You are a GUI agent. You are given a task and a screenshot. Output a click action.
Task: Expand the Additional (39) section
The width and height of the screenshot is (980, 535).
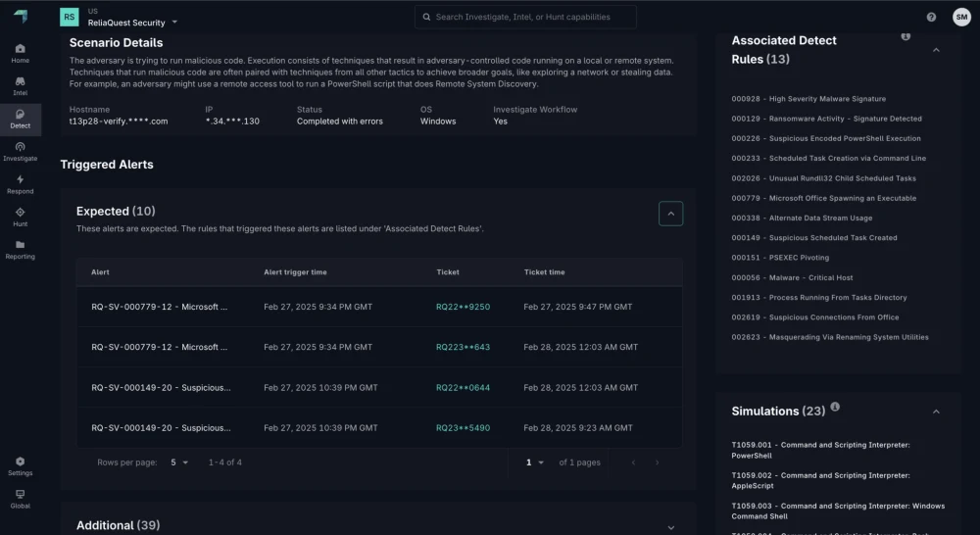click(x=670, y=527)
